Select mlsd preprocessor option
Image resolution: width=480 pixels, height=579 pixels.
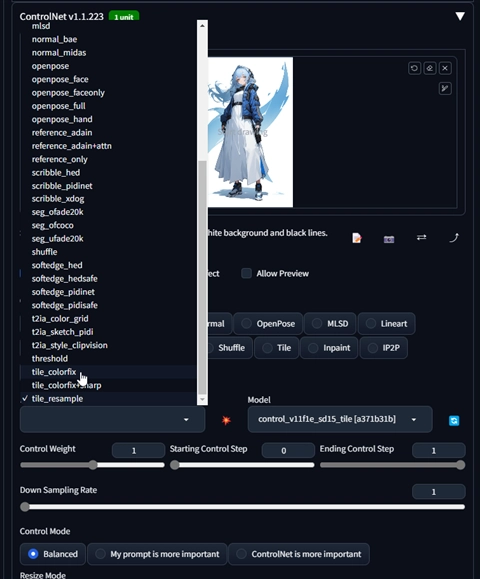pyautogui.click(x=109, y=26)
